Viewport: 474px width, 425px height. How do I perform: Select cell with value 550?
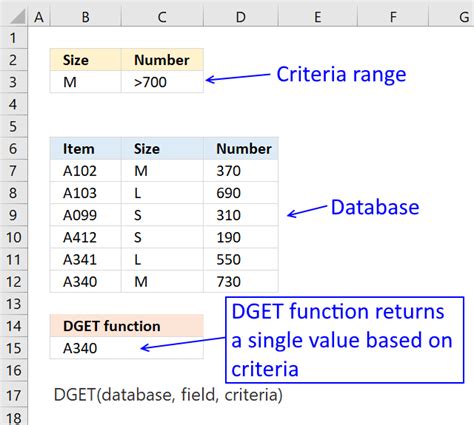241,259
